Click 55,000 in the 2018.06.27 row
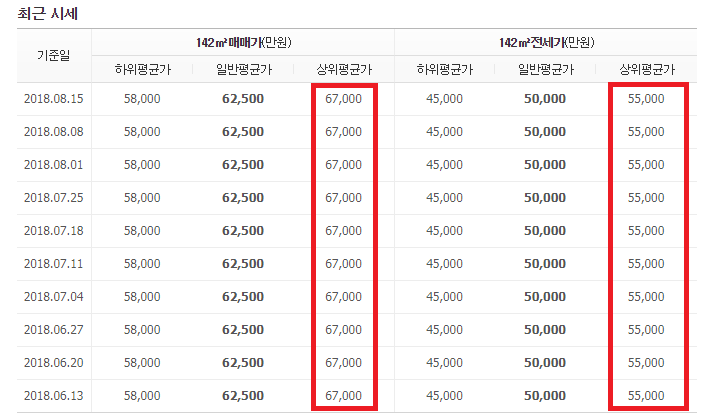 [x=646, y=330]
